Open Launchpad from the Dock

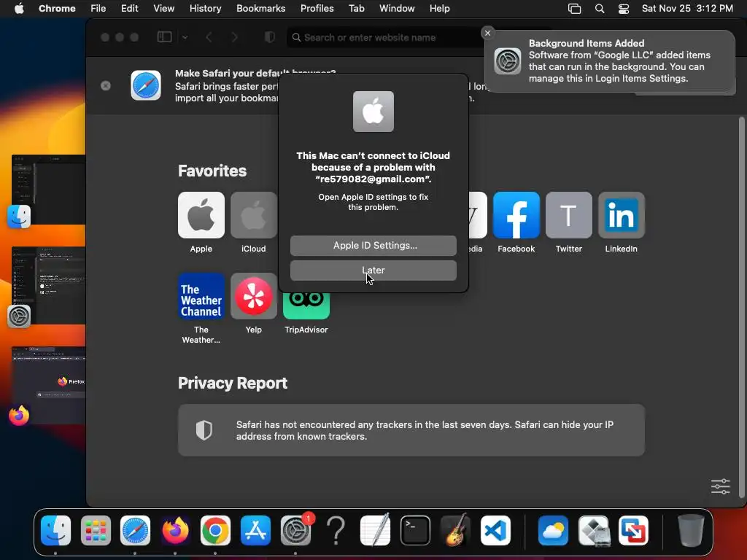point(96,530)
